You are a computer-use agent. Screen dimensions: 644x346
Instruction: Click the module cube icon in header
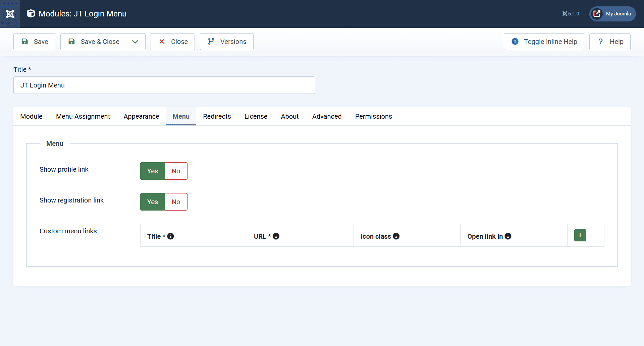(31, 13)
